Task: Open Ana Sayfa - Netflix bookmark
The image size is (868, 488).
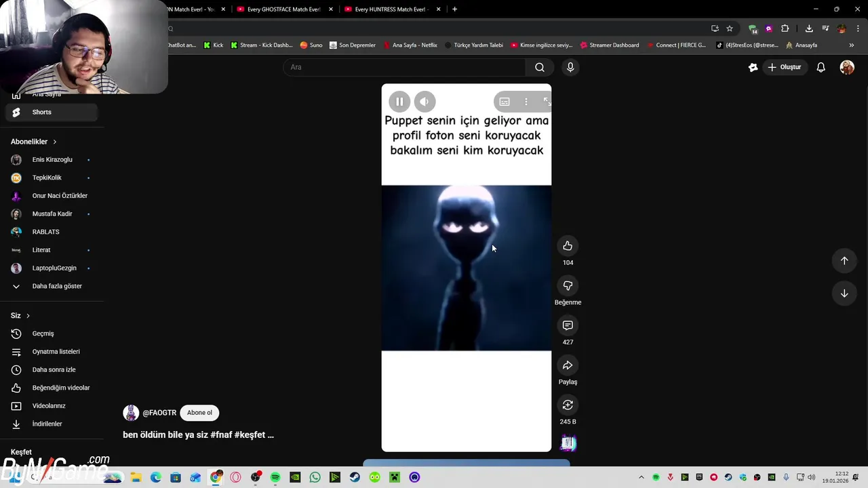Action: [x=410, y=45]
